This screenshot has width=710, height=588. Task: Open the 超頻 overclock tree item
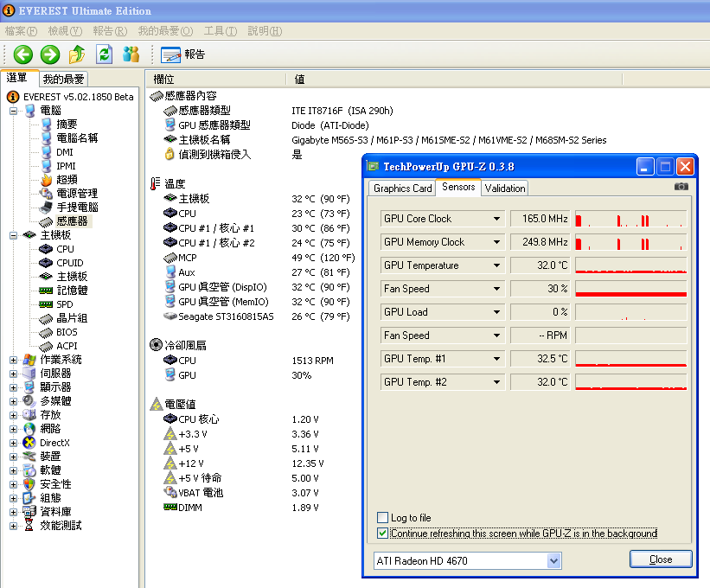67,180
